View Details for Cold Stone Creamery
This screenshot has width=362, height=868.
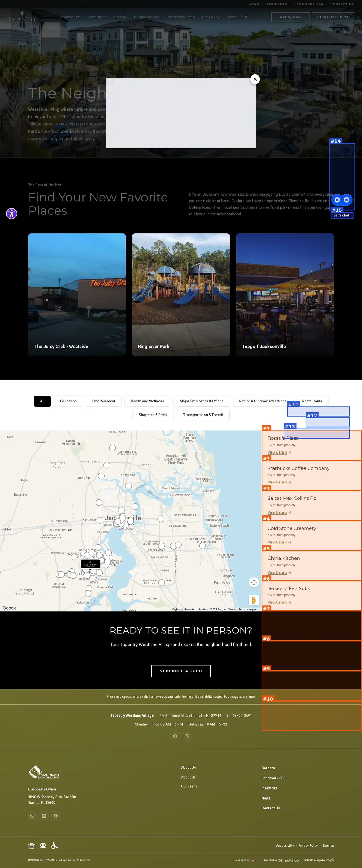279,542
